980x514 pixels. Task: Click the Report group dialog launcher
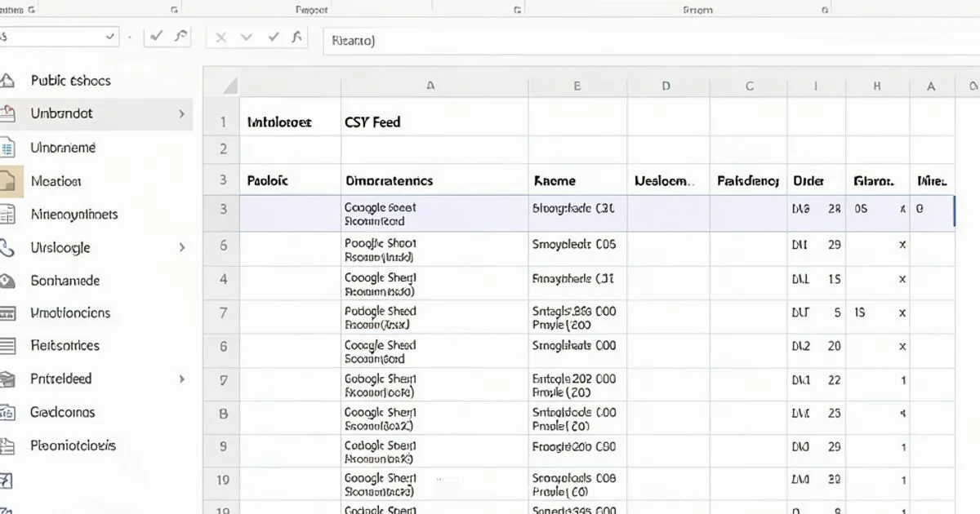tap(518, 9)
